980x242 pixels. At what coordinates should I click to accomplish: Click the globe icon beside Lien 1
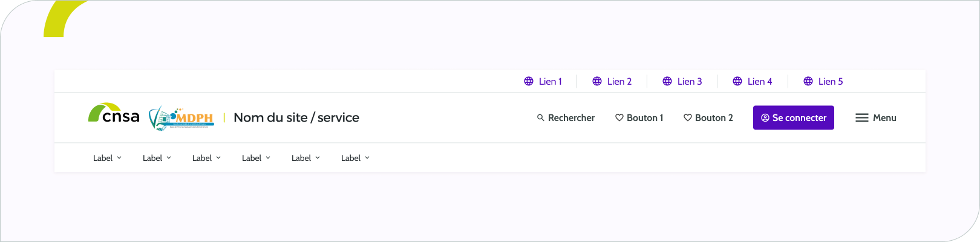(x=529, y=82)
